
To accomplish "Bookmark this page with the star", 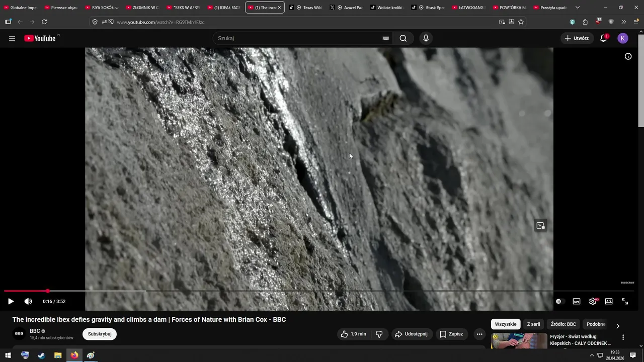I will (521, 22).
